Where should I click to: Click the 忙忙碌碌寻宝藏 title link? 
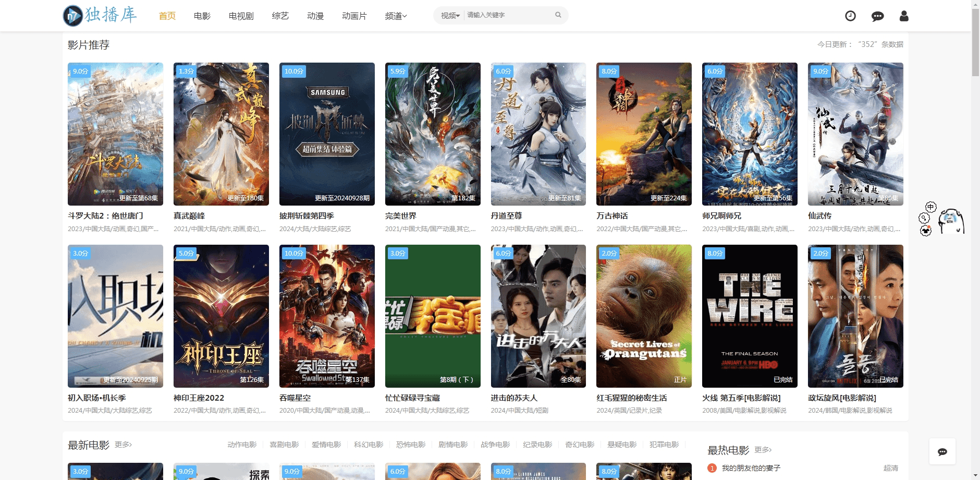pyautogui.click(x=412, y=398)
